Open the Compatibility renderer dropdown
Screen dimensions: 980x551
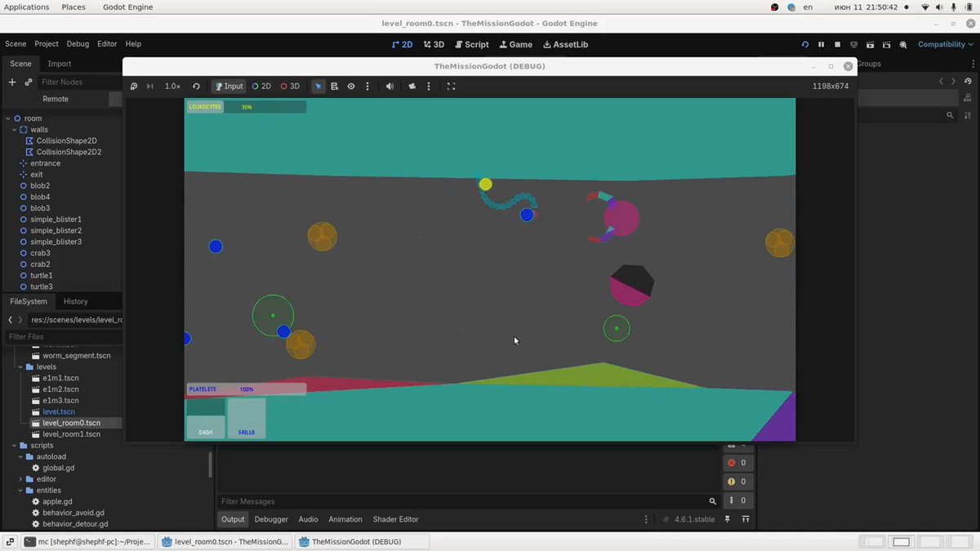[x=945, y=44]
